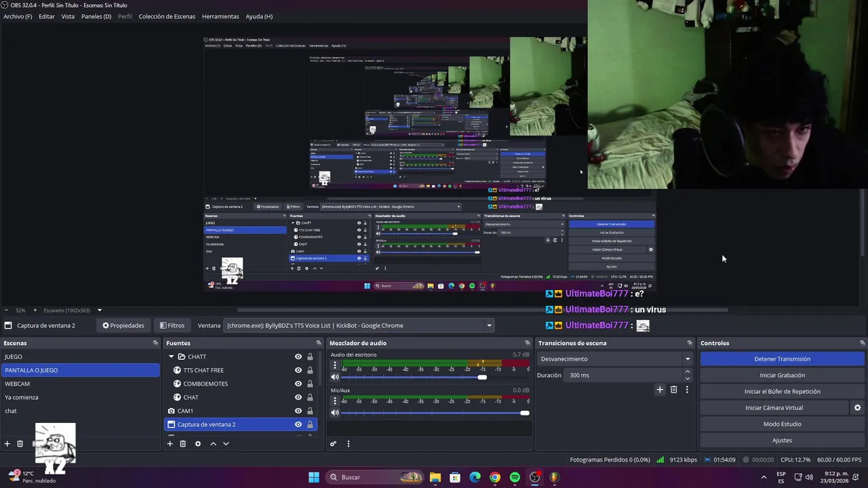Open advanced audio properties gears icon
The height and width of the screenshot is (488, 868).
333,444
